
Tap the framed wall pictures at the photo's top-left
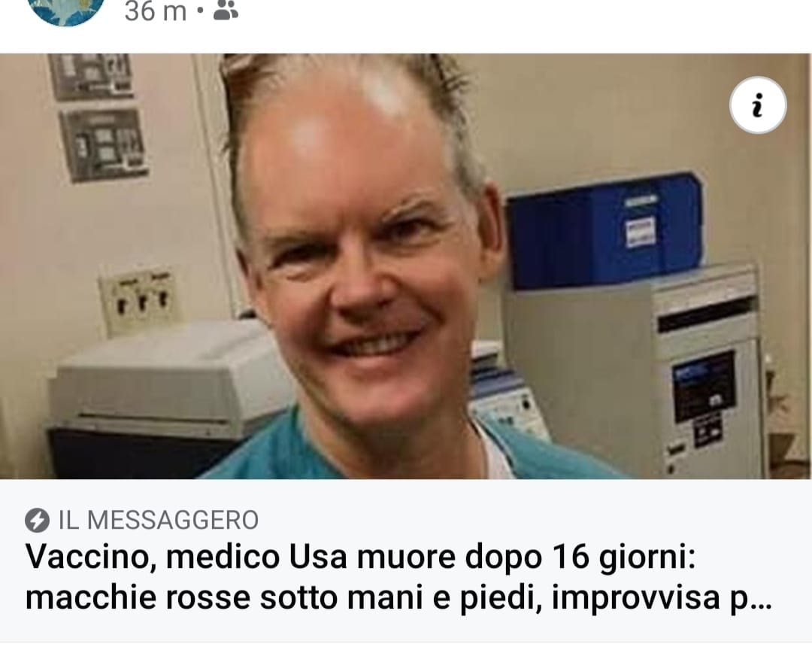pos(98,117)
